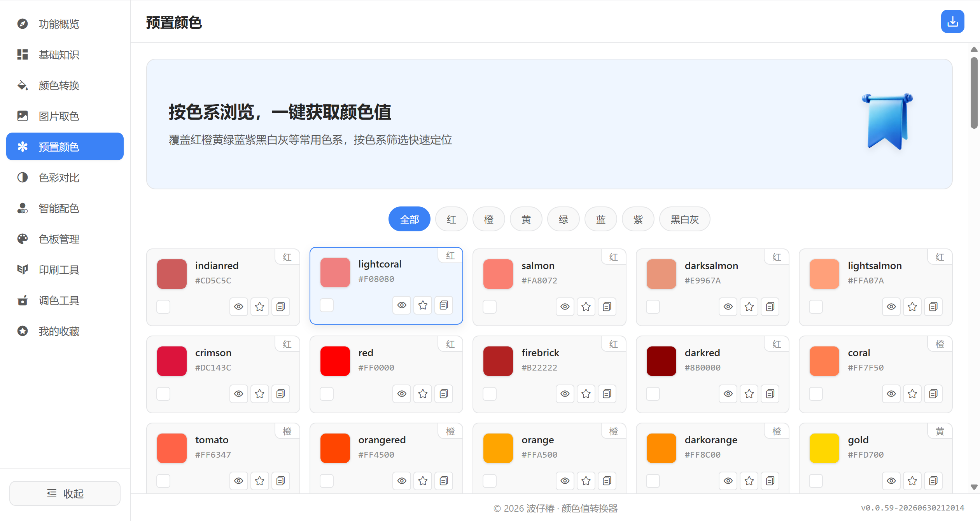Favorite the lightcoral color with the star
The image size is (980, 521).
click(x=423, y=305)
